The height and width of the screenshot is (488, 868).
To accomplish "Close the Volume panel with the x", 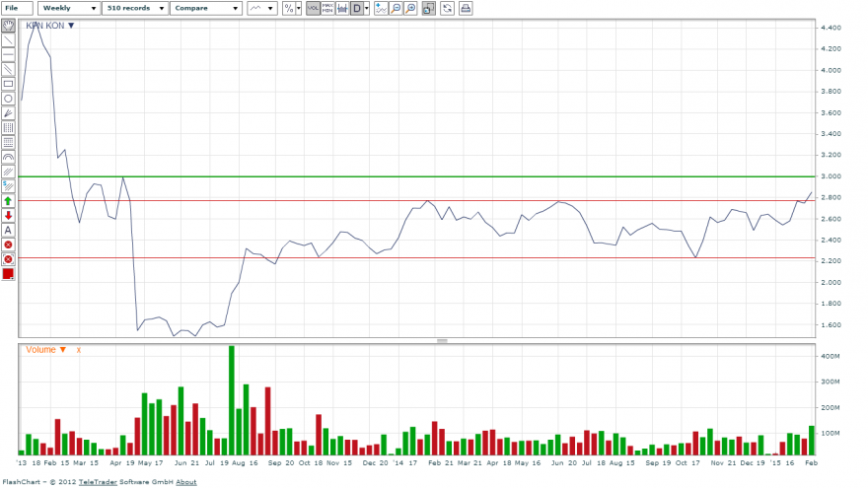I will click(79, 350).
